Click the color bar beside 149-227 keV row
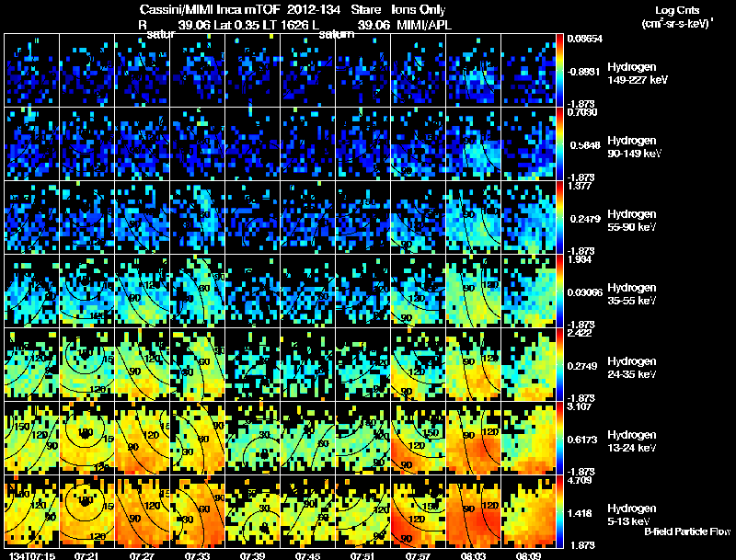The image size is (736, 560). click(559, 70)
